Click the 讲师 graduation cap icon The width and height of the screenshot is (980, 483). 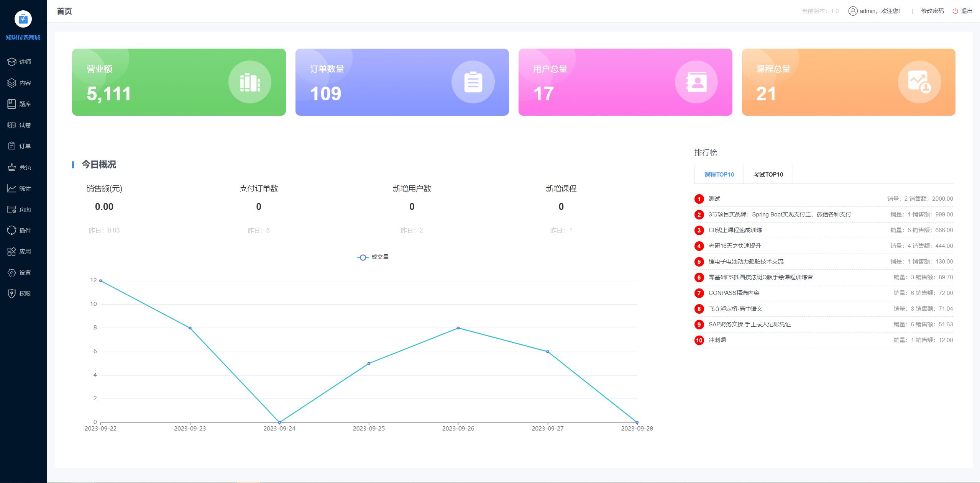11,62
